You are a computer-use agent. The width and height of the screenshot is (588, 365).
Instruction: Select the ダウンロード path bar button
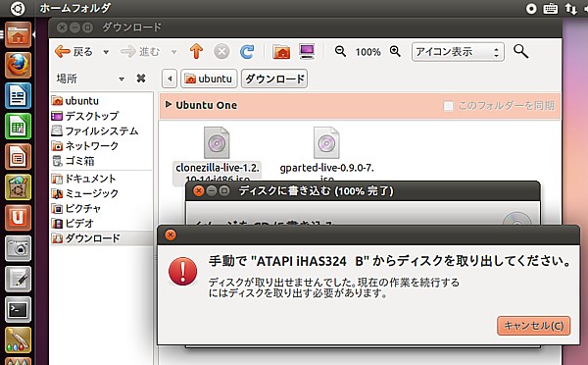274,78
